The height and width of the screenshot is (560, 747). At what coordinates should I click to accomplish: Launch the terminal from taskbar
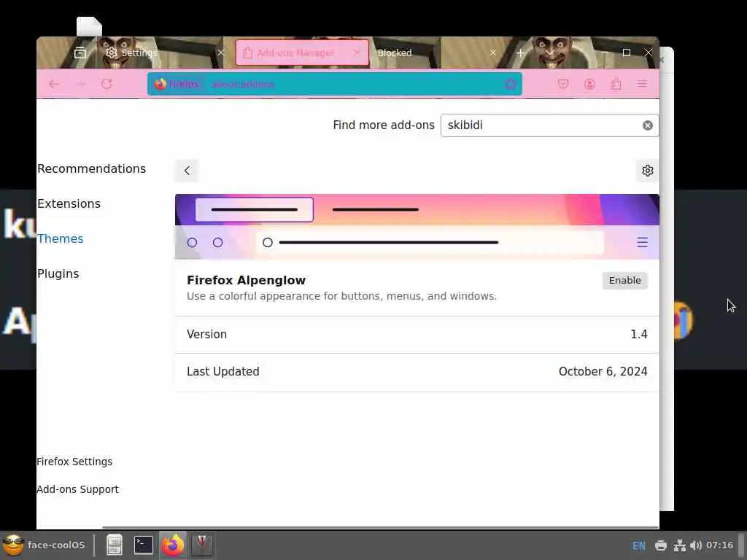coord(144,545)
